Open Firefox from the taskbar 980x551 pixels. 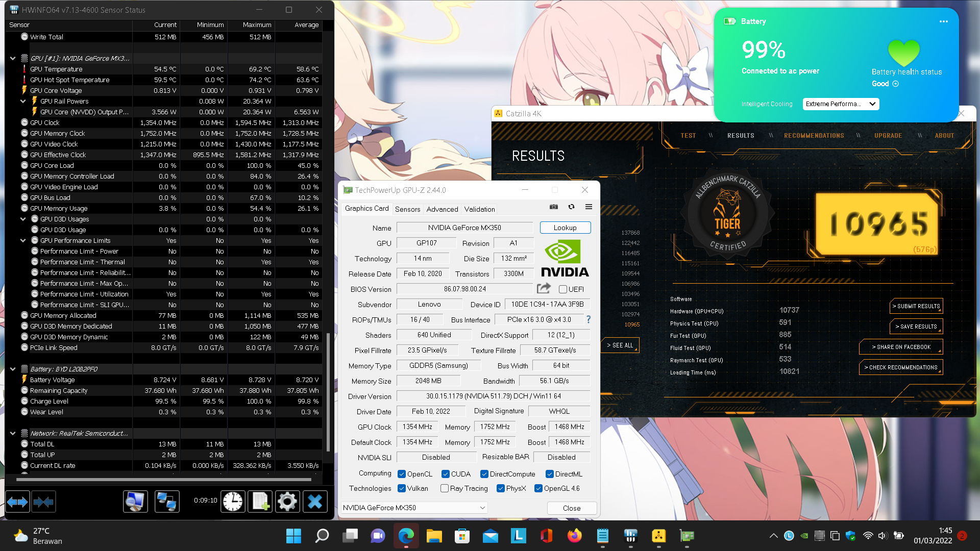point(574,536)
